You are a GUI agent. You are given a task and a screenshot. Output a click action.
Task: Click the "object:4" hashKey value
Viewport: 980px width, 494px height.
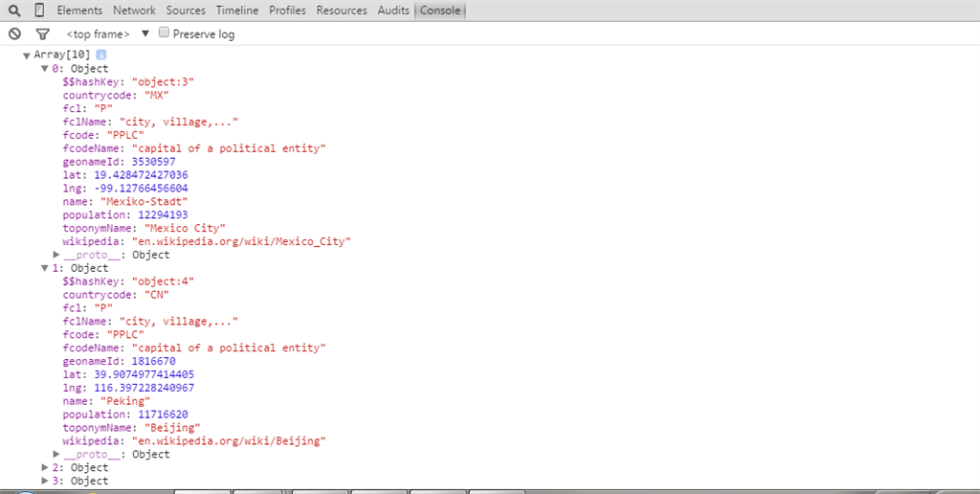pos(163,281)
